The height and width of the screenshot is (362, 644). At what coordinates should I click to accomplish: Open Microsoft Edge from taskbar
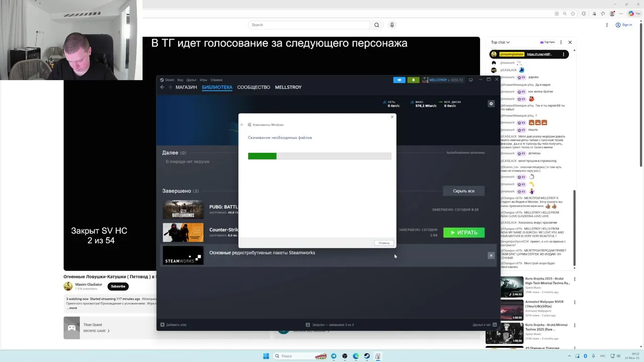(356, 356)
